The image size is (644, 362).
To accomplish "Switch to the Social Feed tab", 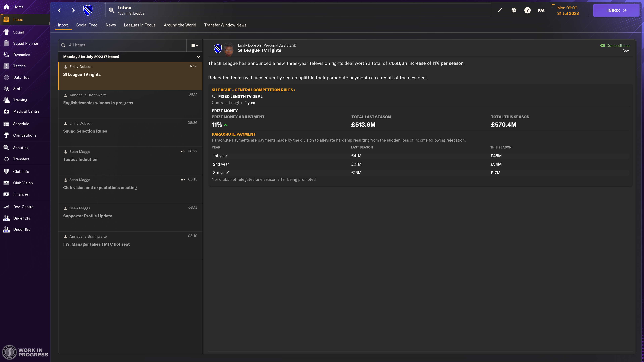I will tap(87, 25).
